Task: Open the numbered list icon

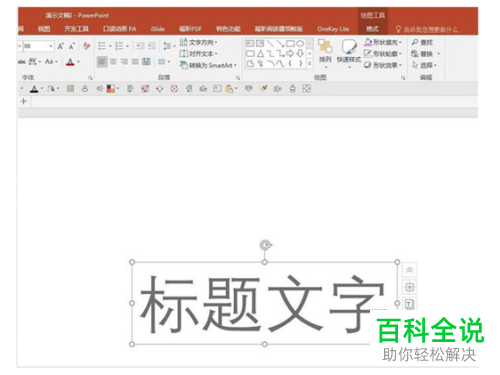Action: click(x=119, y=46)
